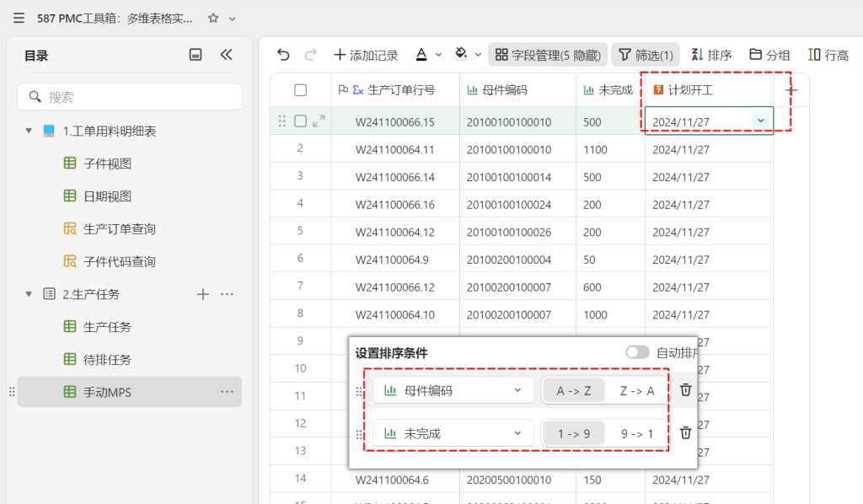Select 9 -> 1 descending order
This screenshot has height=504, width=863.
pyautogui.click(x=637, y=433)
